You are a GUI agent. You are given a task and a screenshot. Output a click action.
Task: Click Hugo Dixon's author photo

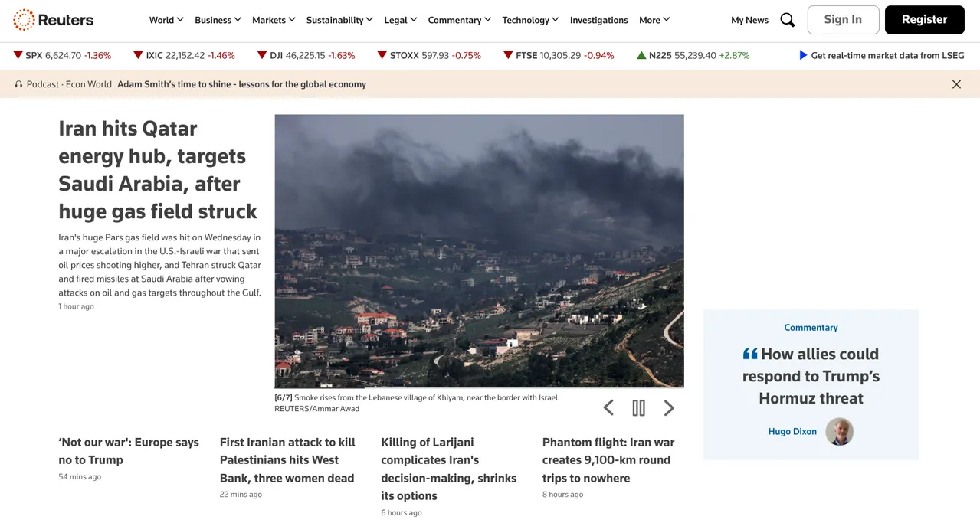click(839, 432)
